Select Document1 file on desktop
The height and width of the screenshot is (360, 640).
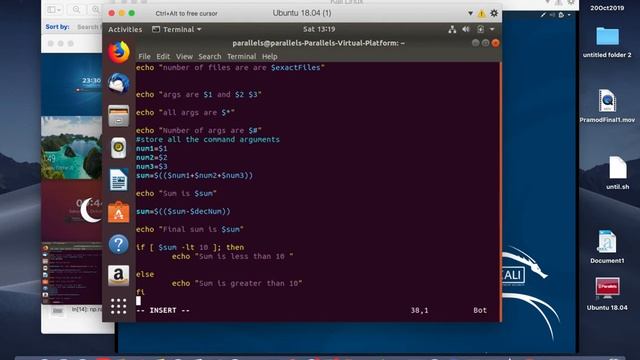click(607, 247)
